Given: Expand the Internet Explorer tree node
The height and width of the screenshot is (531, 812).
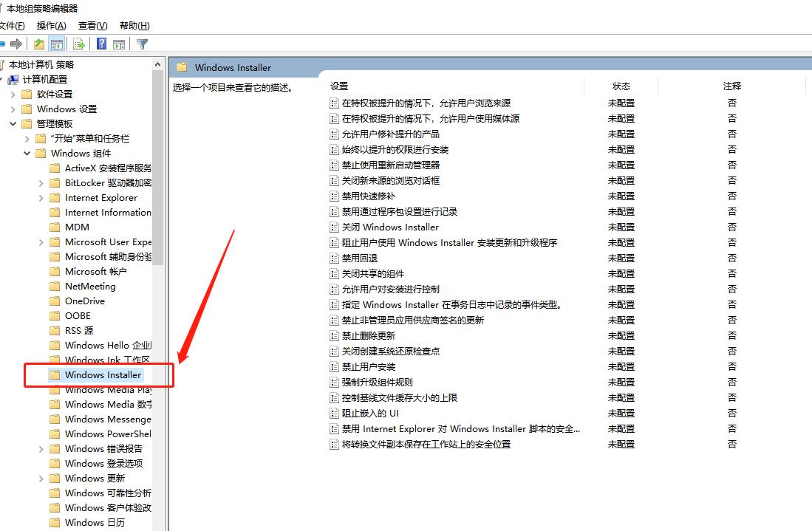Looking at the screenshot, I should pos(41,198).
